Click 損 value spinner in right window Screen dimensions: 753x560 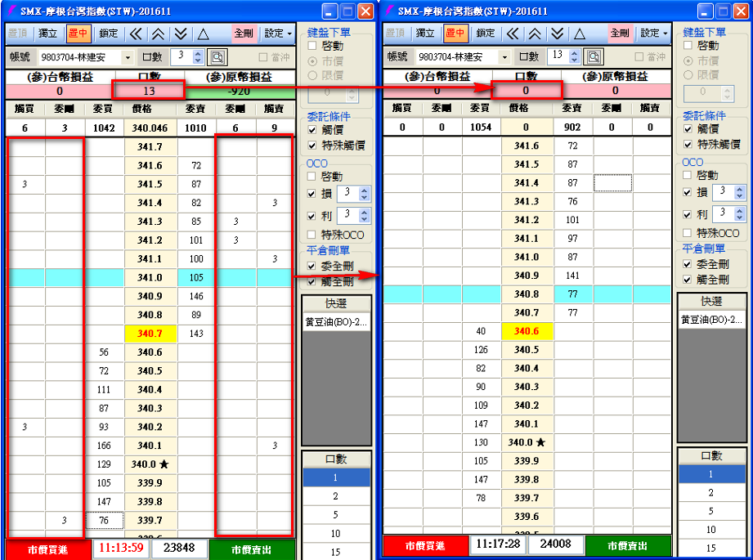(x=740, y=192)
